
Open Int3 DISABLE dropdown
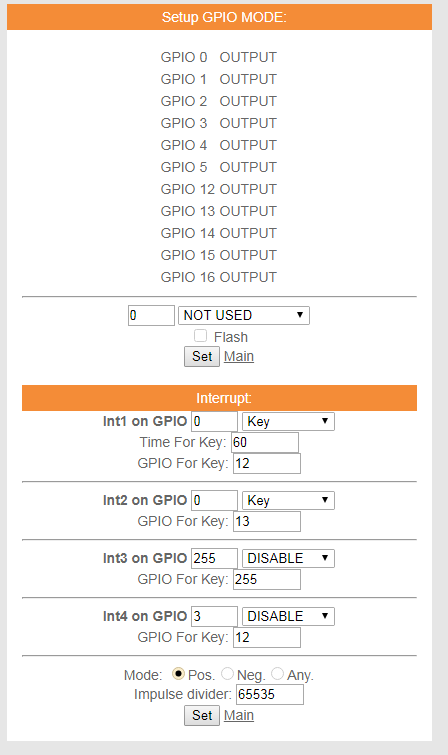[x=288, y=558]
